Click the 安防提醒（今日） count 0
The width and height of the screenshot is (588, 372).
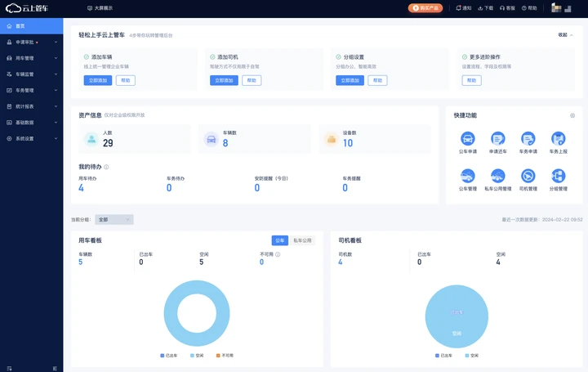coord(257,188)
